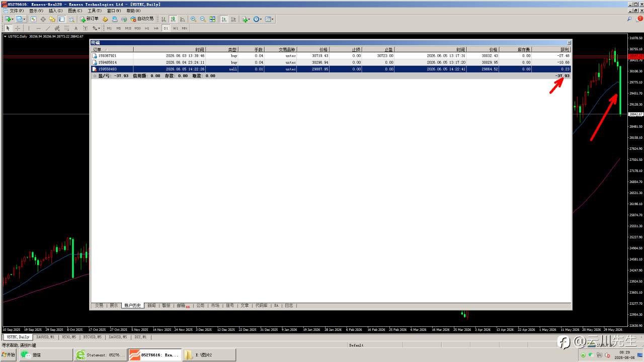Select the horizontal line tool

click(x=38, y=28)
